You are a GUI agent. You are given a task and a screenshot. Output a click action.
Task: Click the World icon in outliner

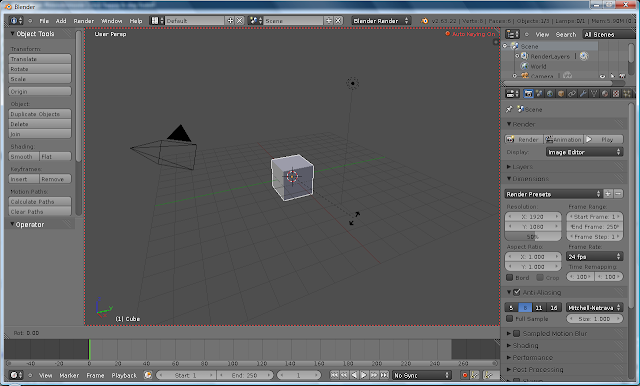click(524, 66)
